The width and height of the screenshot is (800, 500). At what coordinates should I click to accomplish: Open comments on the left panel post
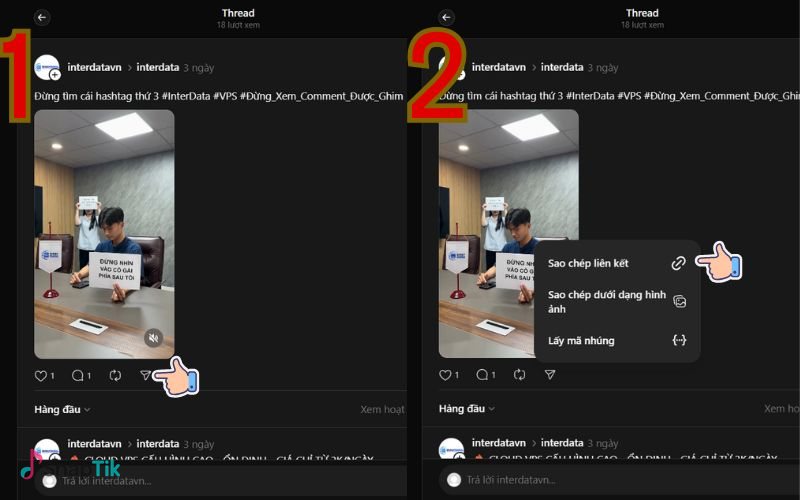point(78,375)
